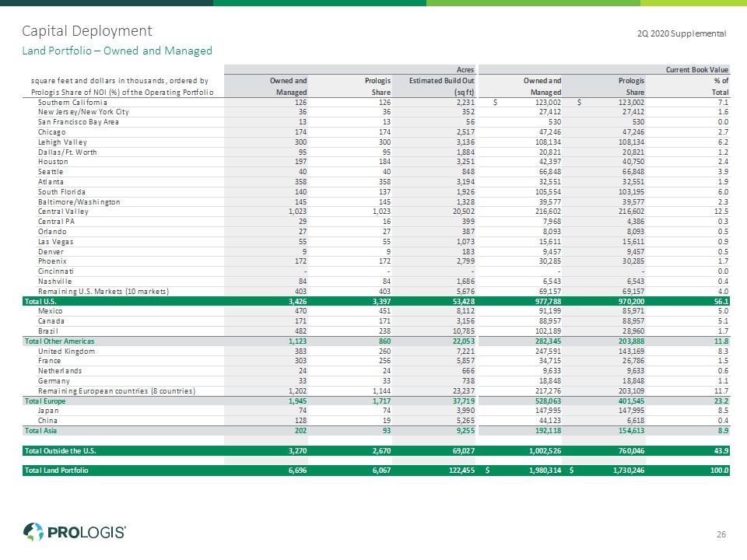
Task: Click the 'Total U.S.' row label
Action: (x=40, y=302)
